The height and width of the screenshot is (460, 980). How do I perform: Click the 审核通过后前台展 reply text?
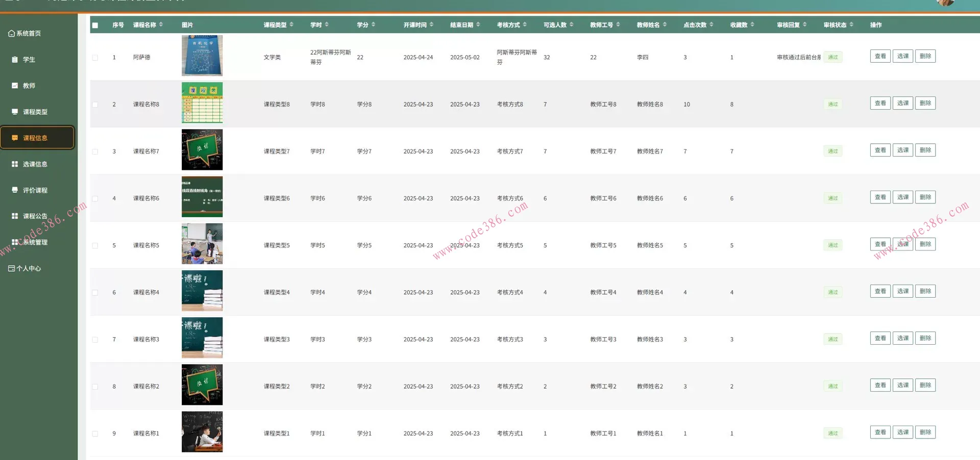[799, 58]
